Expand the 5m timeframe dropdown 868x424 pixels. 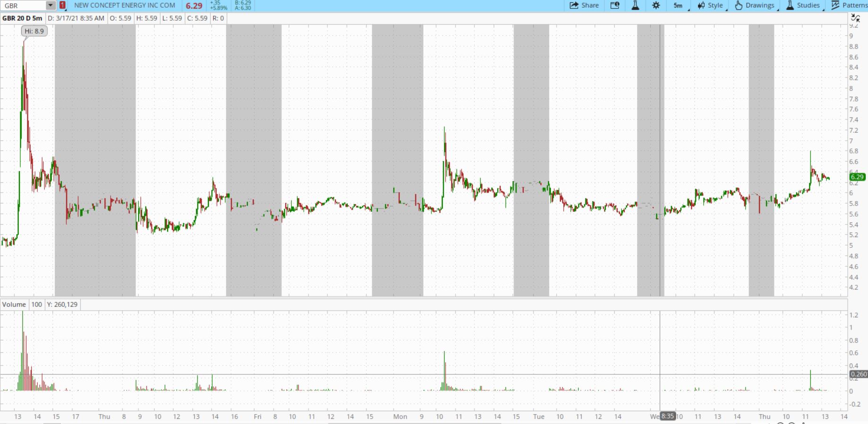679,6
